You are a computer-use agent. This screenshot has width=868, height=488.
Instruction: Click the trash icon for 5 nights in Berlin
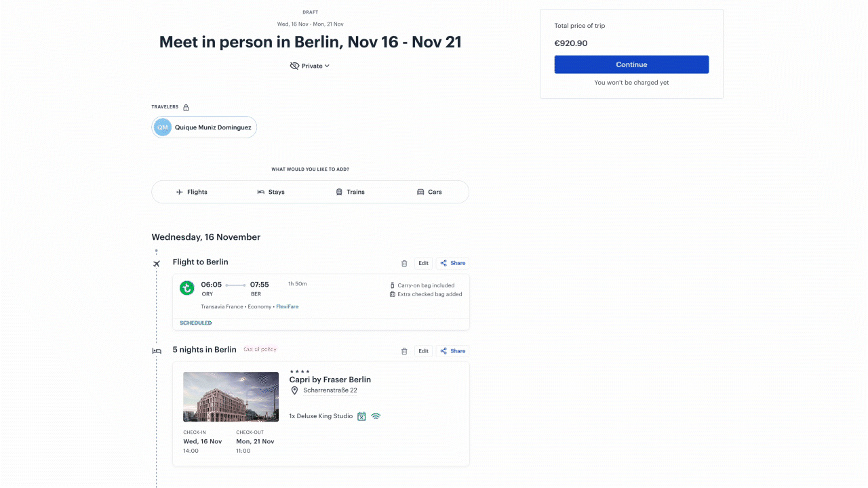click(404, 351)
